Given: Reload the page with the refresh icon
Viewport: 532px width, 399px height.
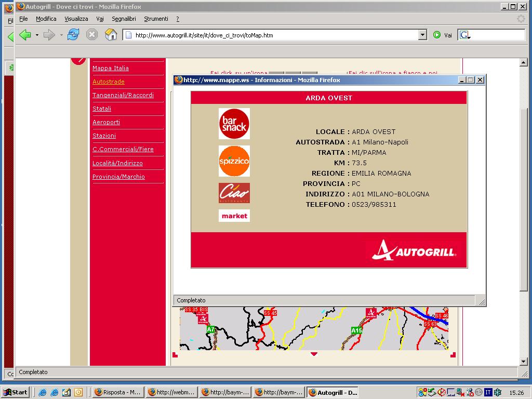Looking at the screenshot, I should 73,35.
